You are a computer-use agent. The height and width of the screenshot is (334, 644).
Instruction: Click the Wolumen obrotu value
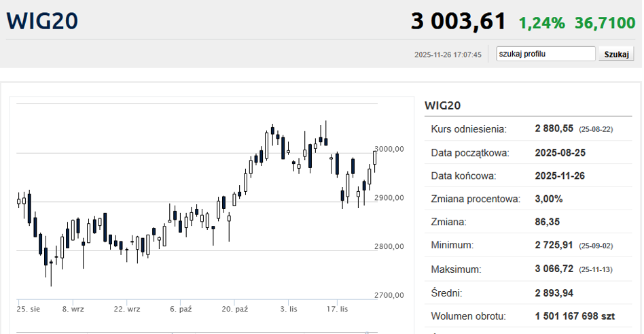coord(575,316)
